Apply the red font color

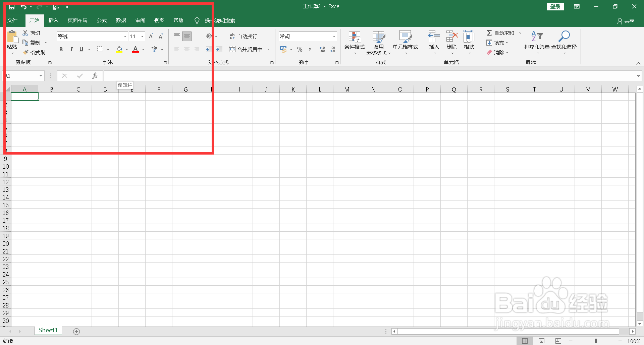coord(136,49)
